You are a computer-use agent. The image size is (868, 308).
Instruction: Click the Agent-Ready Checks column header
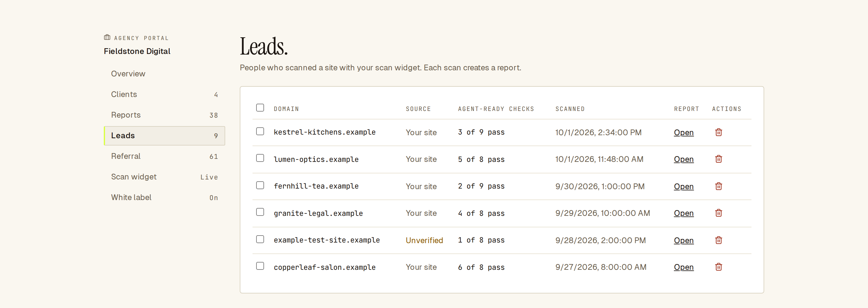point(496,109)
